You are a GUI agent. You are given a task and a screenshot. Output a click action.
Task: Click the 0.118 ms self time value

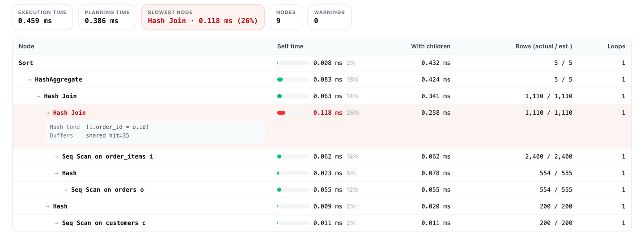(328, 113)
